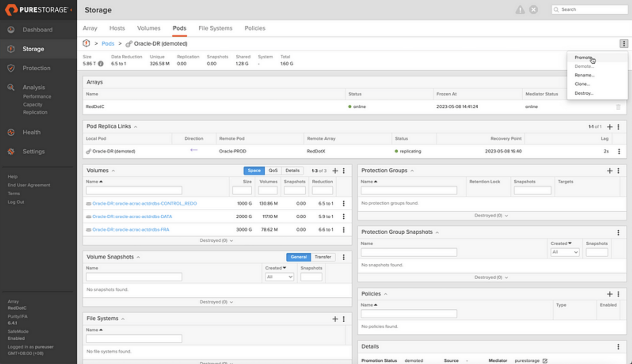
Task: Click the info icon next to Size 5.86 T
Action: [101, 64]
